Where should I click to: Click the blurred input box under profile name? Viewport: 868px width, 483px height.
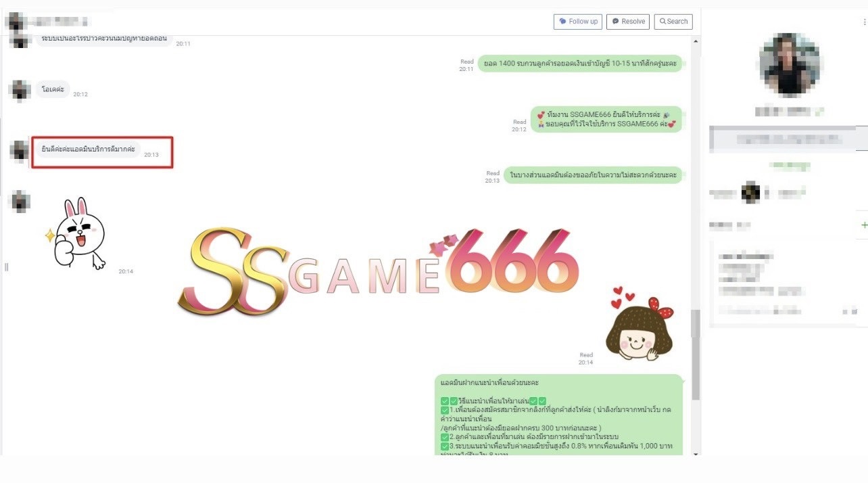pos(788,139)
